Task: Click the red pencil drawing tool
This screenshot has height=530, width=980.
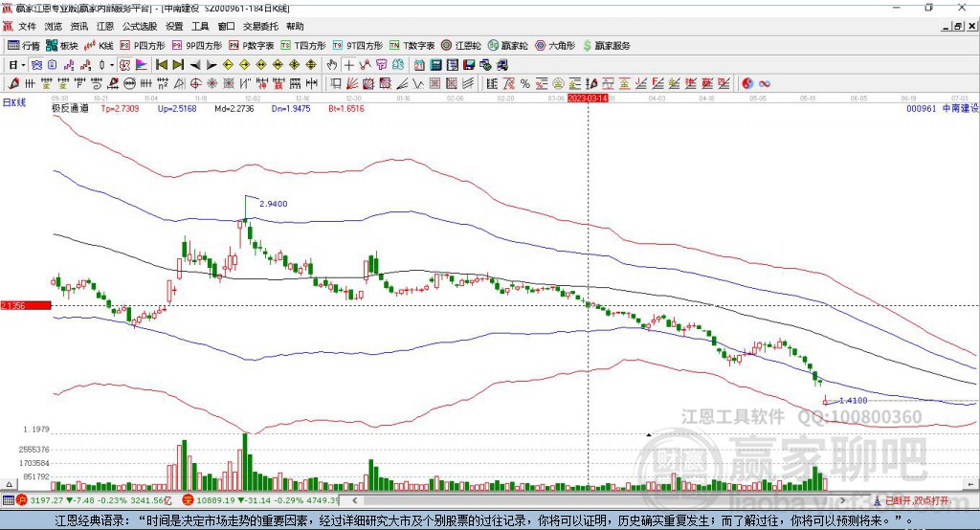Action: (x=13, y=83)
